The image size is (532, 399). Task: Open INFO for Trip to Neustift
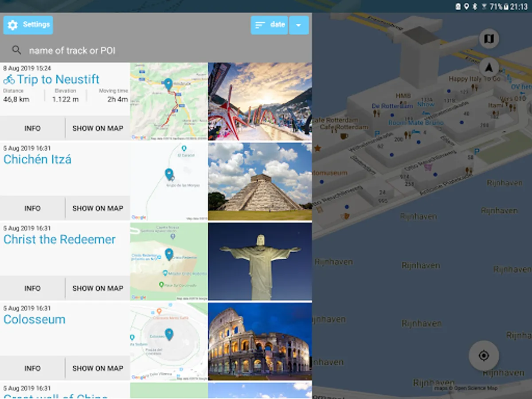point(32,129)
